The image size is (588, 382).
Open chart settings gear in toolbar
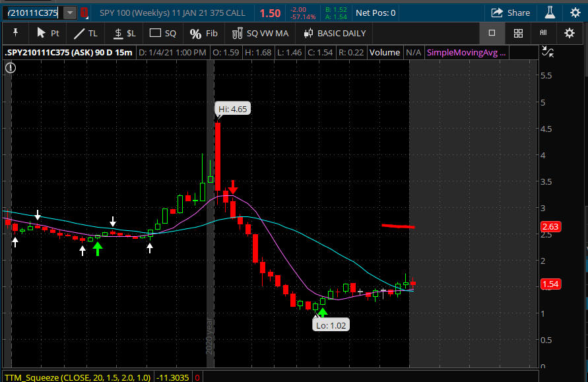click(569, 33)
